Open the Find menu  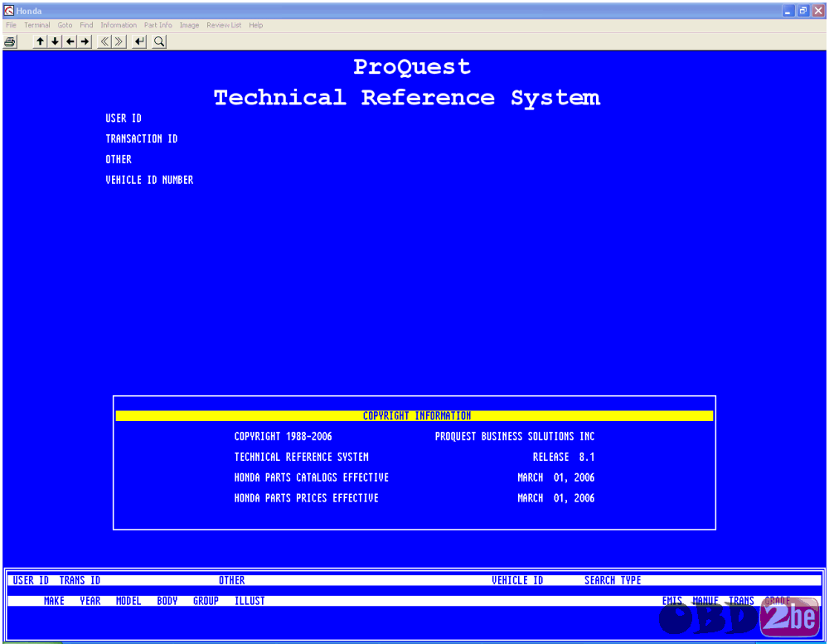tap(86, 25)
